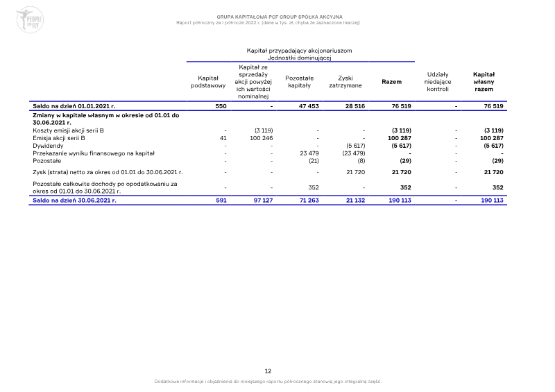Click 'Przekazanie wyniku finansowego na kapitał' label
The height and width of the screenshot is (392, 555).
tap(94, 153)
